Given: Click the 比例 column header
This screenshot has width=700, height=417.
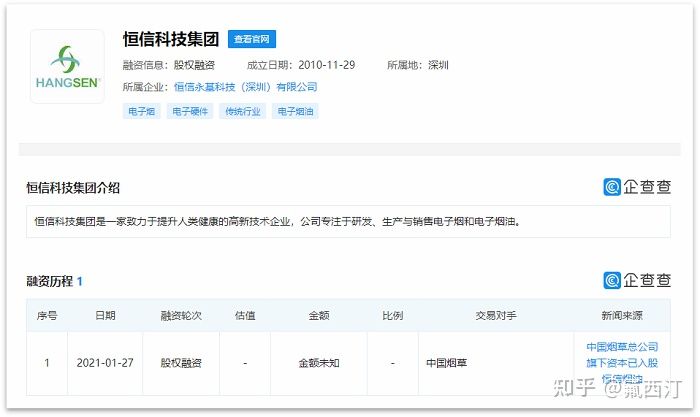Looking at the screenshot, I should pyautogui.click(x=393, y=316).
